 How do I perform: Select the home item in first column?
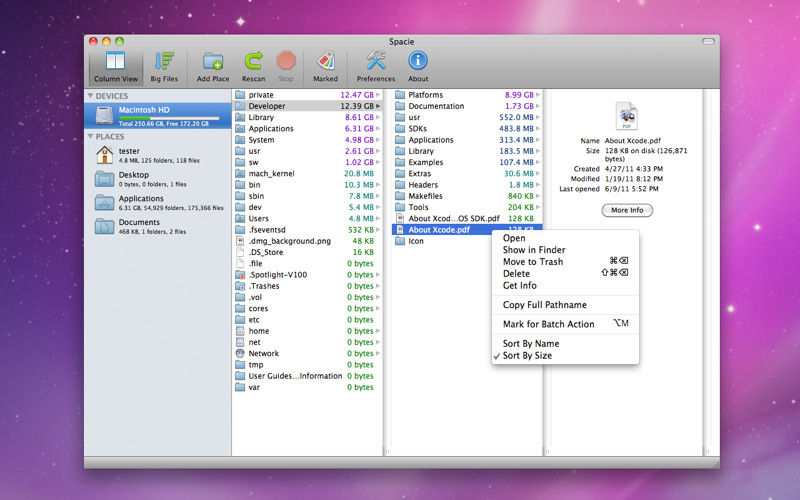tap(307, 331)
